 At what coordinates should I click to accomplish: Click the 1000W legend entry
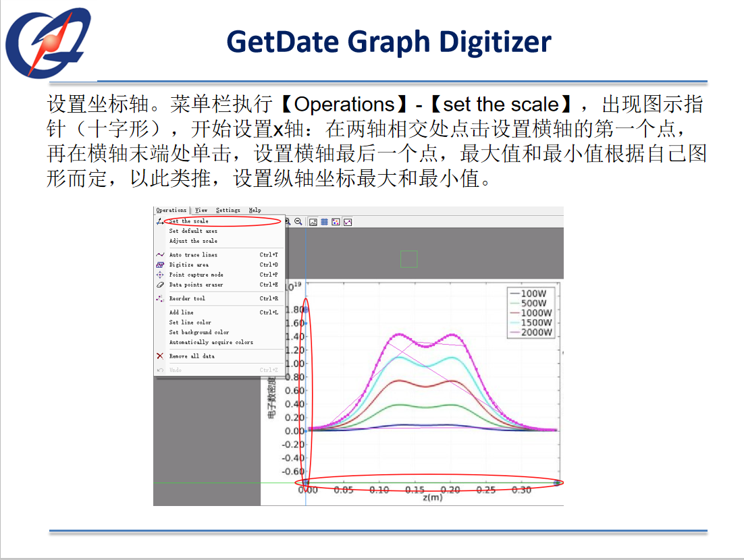[531, 313]
